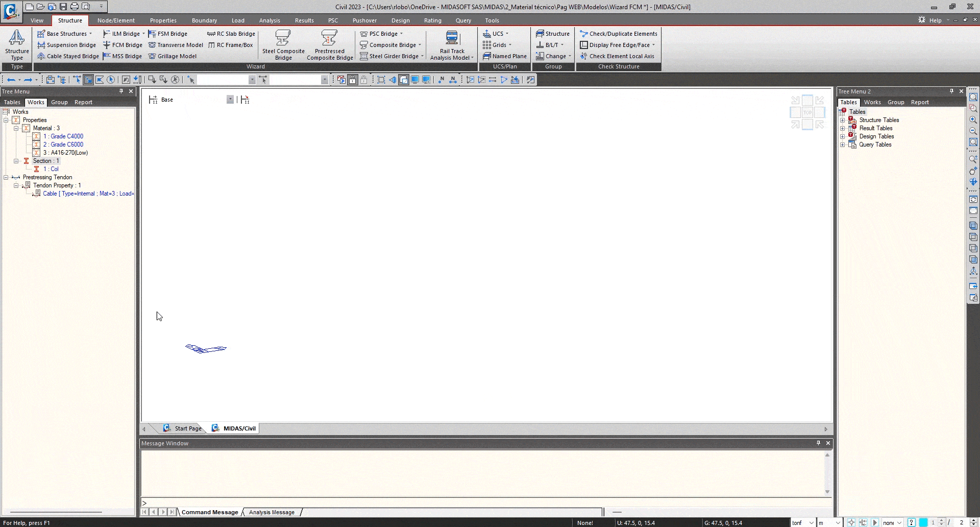Click the Undo arrow icon

[11, 80]
